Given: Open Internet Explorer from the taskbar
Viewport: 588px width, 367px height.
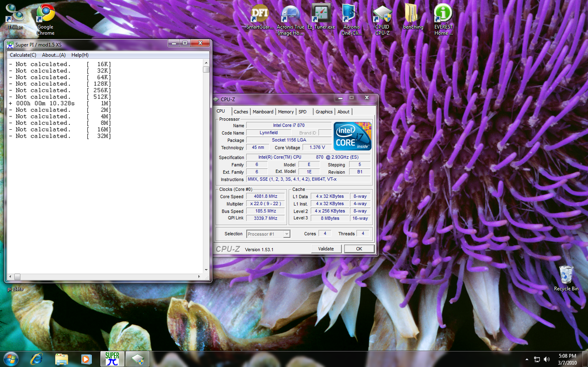Looking at the screenshot, I should [36, 359].
